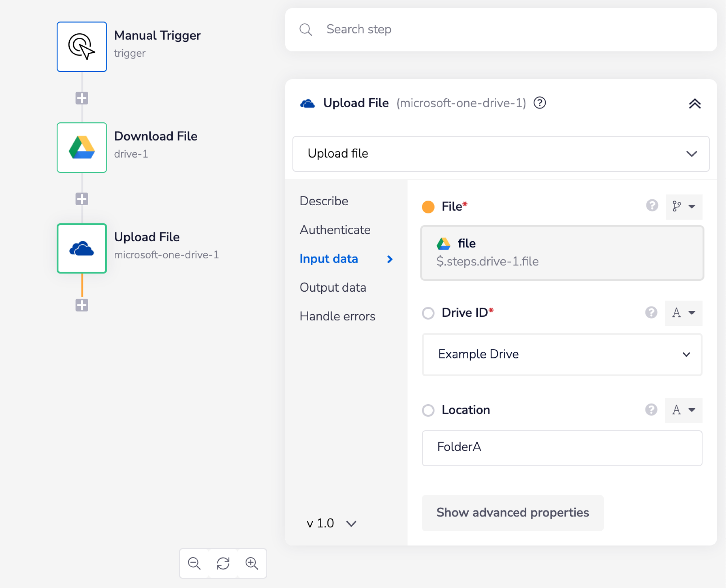This screenshot has height=588, width=726.
Task: Zoom in the workflow canvas
Action: coord(252,563)
